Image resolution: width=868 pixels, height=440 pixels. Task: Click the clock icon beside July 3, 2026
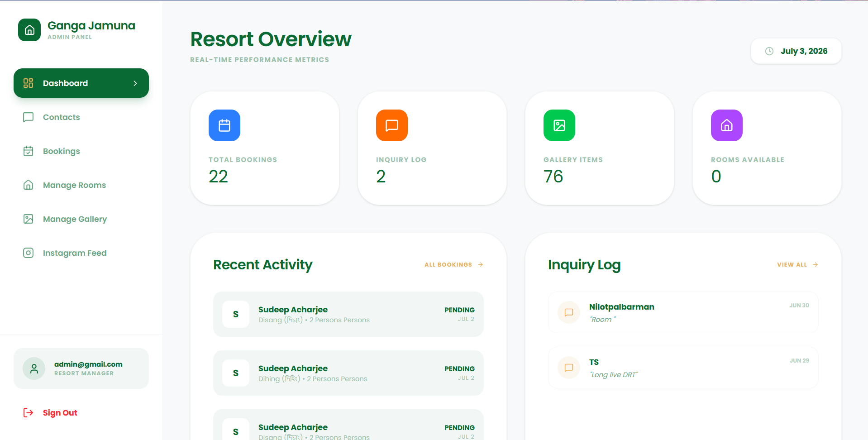click(x=769, y=51)
